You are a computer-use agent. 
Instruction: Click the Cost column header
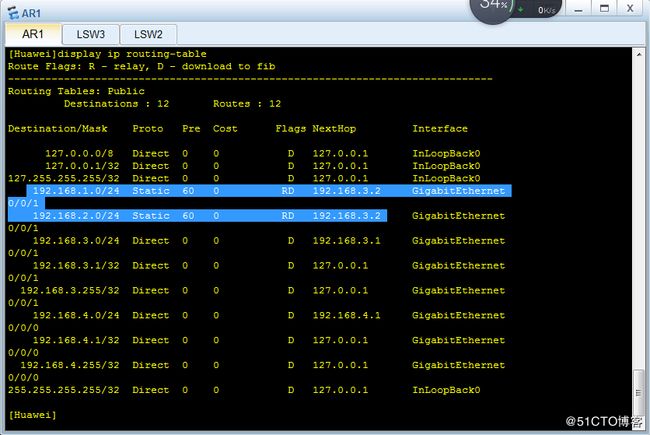tap(225, 129)
